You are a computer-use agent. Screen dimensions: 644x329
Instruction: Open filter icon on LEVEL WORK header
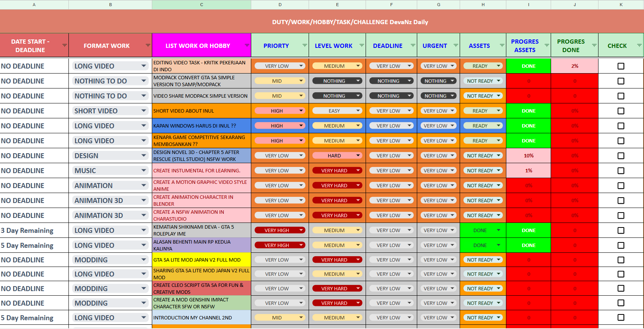[361, 46]
